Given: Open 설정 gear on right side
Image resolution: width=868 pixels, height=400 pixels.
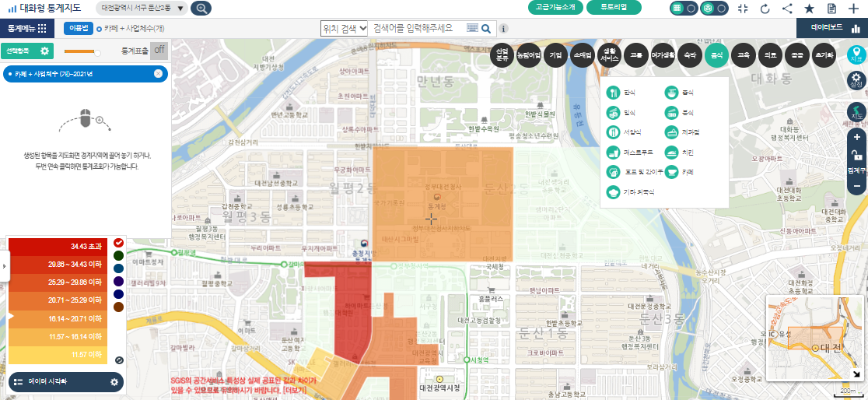Looking at the screenshot, I should pos(856,79).
